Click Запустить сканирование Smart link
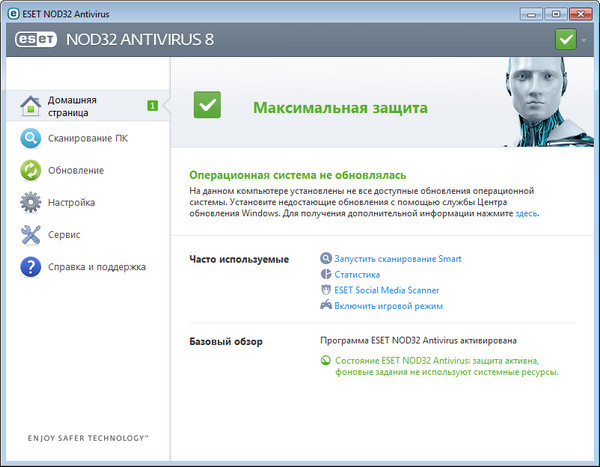The width and height of the screenshot is (600, 467). pyautogui.click(x=398, y=259)
